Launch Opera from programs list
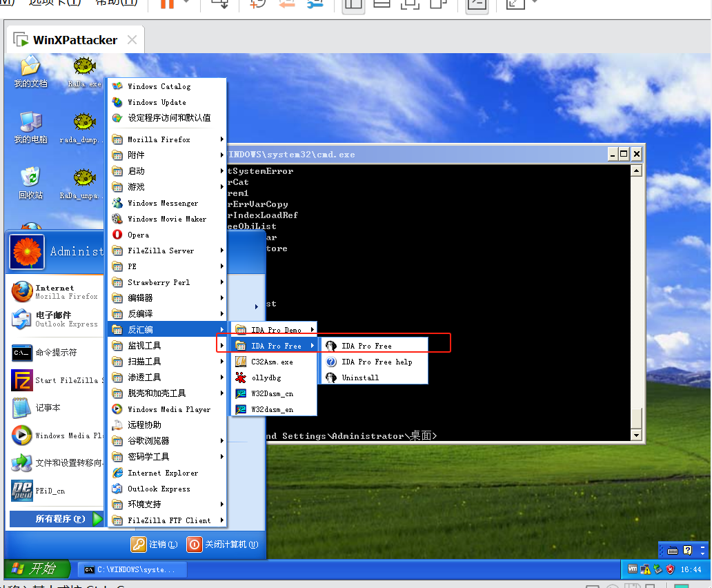 click(x=167, y=235)
